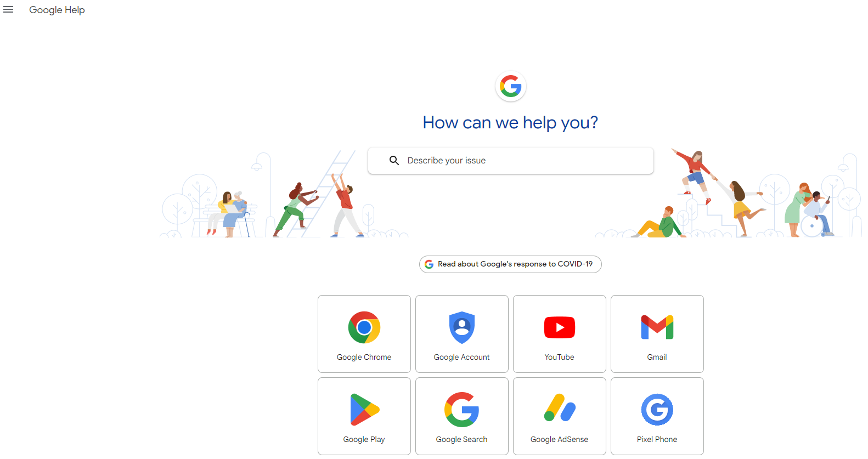Click the Google Search G icon
This screenshot has height=459, width=868.
coord(462,410)
